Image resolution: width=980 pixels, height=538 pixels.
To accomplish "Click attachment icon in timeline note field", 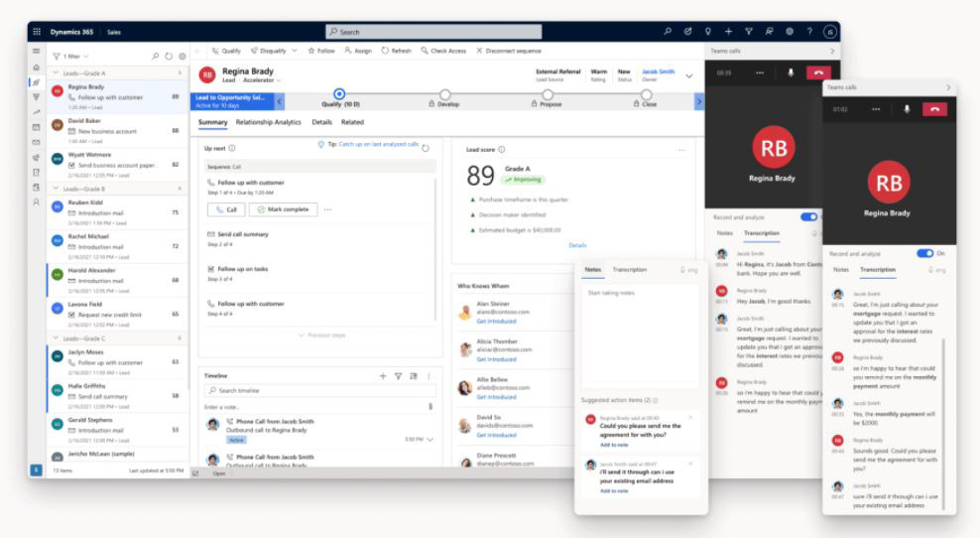I will (430, 407).
